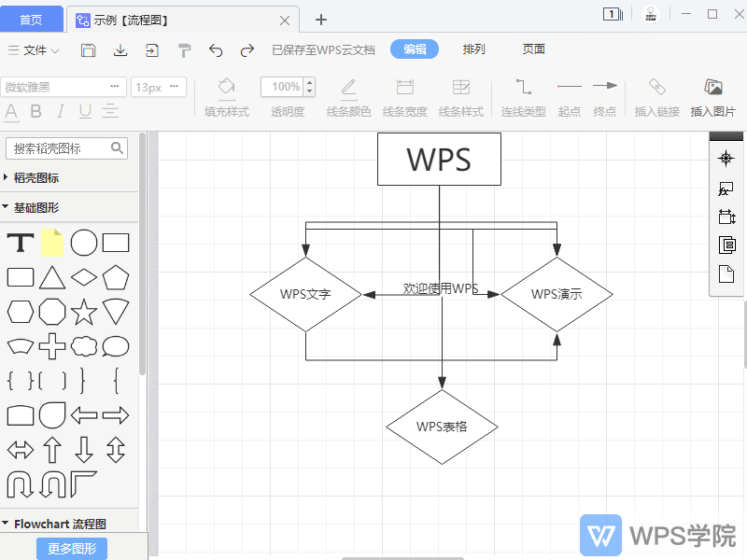
Task: Select the left arrow shape
Action: tap(84, 415)
